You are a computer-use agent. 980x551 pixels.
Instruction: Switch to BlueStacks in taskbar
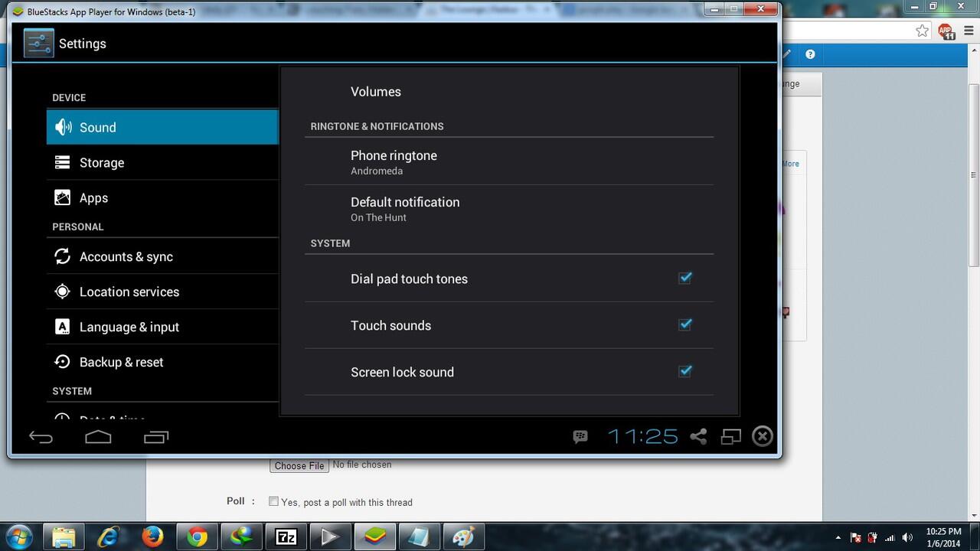(374, 537)
